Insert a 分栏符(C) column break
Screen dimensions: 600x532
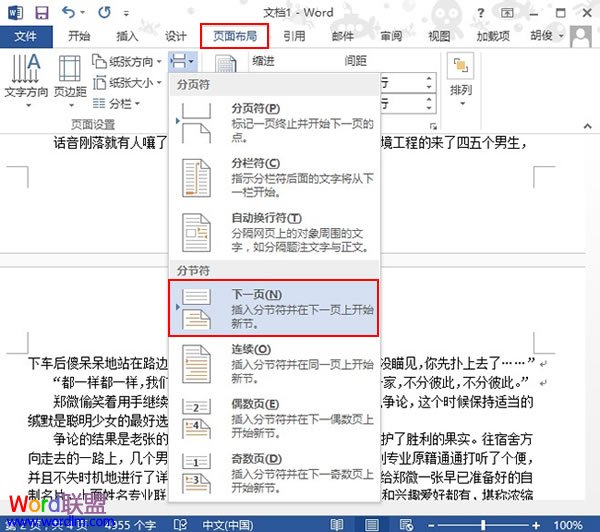coord(274,177)
